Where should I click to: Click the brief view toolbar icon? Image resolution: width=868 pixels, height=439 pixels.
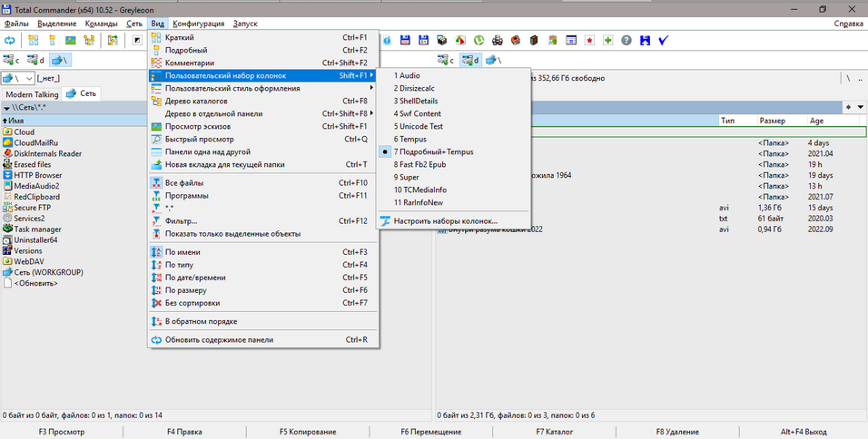point(34,40)
